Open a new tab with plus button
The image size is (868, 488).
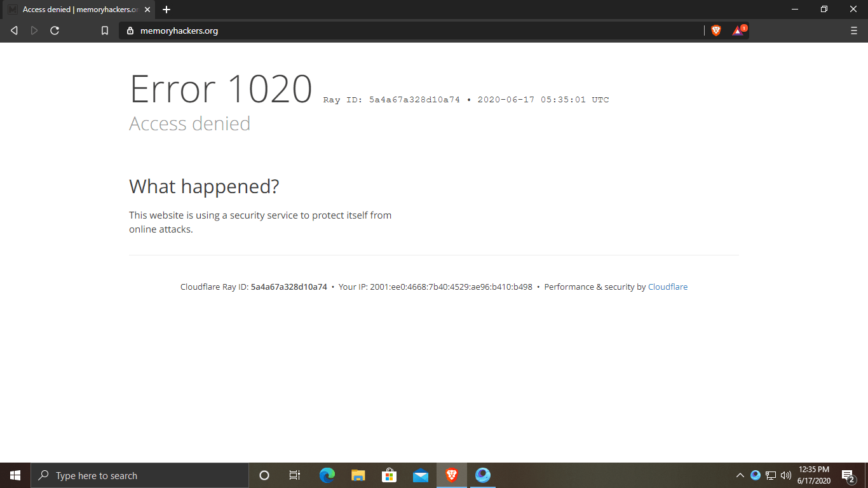coord(166,10)
